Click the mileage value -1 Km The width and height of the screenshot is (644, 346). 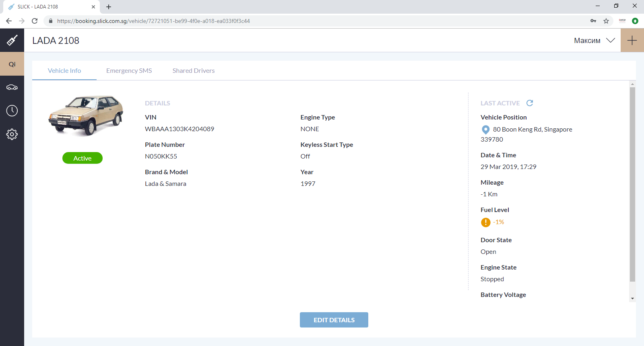pyautogui.click(x=489, y=194)
